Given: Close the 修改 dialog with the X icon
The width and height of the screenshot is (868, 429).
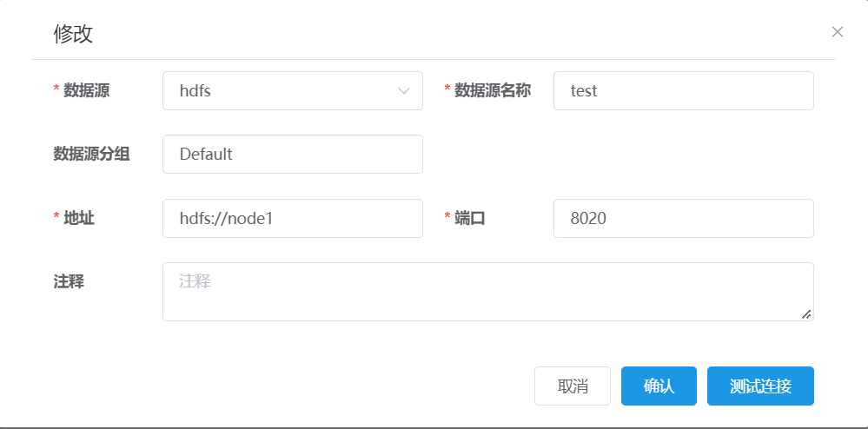Looking at the screenshot, I should point(837,32).
